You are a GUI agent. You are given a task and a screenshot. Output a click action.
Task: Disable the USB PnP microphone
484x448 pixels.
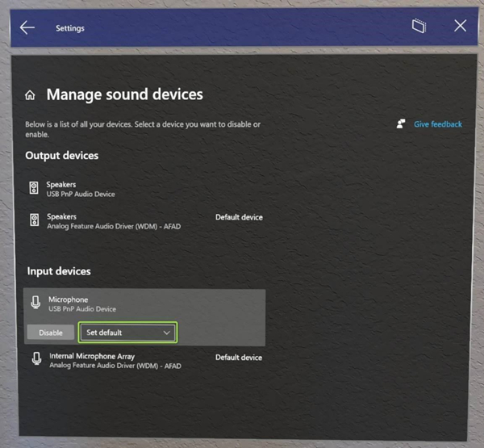click(51, 333)
